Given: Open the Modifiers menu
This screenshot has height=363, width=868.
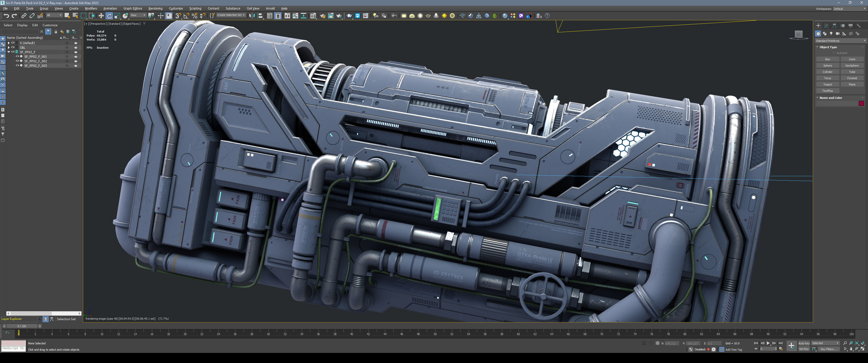Looking at the screenshot, I should coord(91,8).
